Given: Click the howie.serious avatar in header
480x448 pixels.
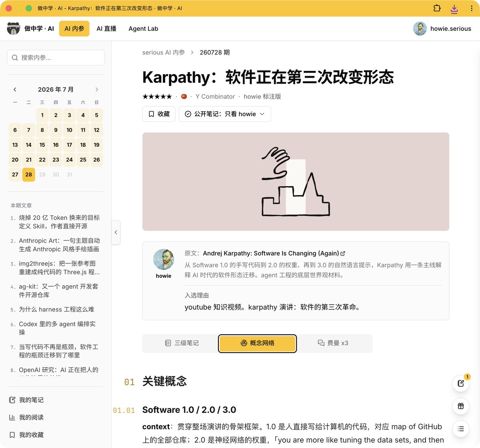Looking at the screenshot, I should (x=420, y=28).
